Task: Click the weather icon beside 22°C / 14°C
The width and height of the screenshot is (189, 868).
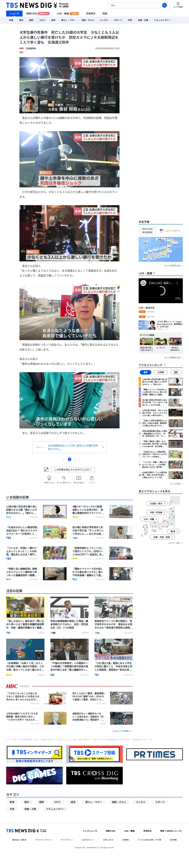Action: pos(162,231)
